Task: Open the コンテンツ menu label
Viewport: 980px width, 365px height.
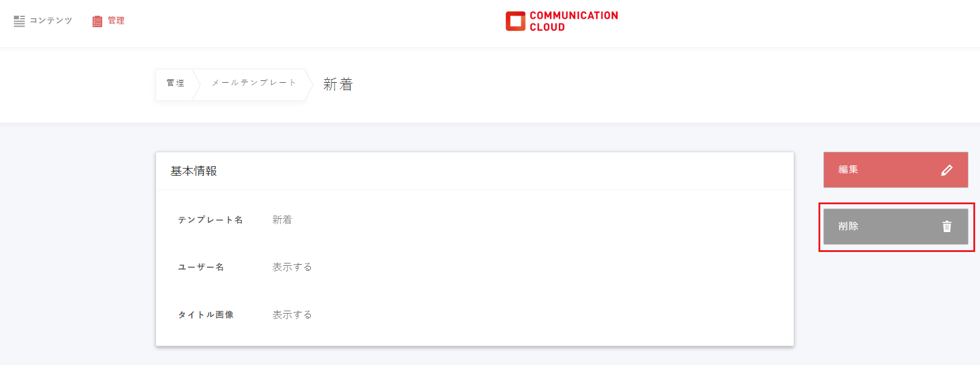Action: [51, 21]
